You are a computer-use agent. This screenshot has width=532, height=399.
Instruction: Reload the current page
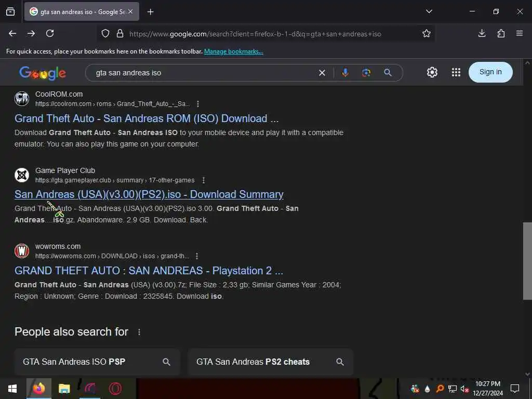[x=50, y=33]
